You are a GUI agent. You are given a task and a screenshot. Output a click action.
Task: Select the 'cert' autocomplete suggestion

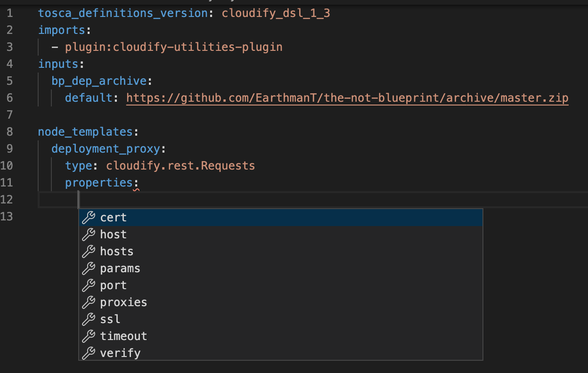280,218
